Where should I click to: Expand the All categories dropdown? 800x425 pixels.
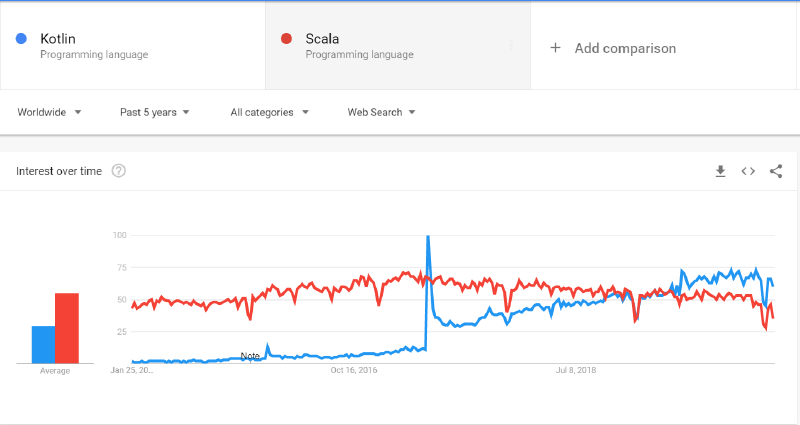(269, 112)
